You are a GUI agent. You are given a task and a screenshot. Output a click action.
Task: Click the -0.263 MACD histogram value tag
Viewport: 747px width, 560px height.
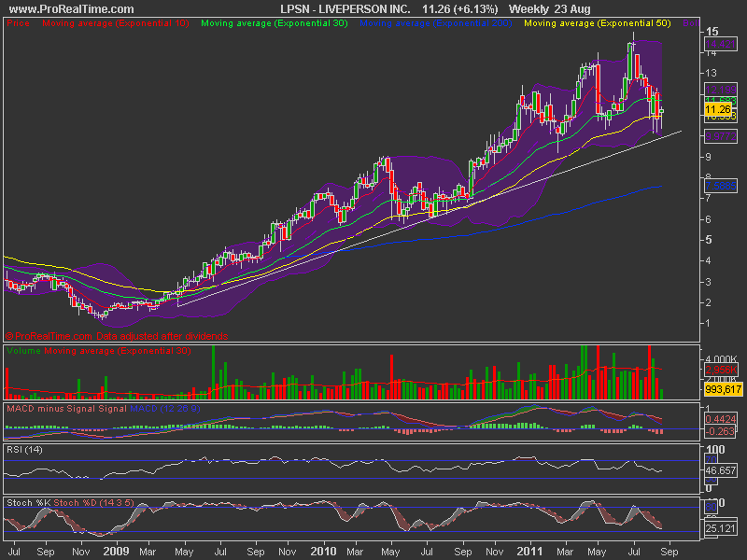tap(720, 431)
